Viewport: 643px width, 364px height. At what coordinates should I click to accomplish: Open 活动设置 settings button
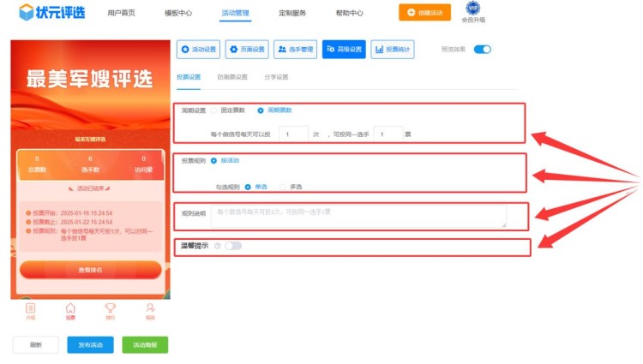[198, 50]
